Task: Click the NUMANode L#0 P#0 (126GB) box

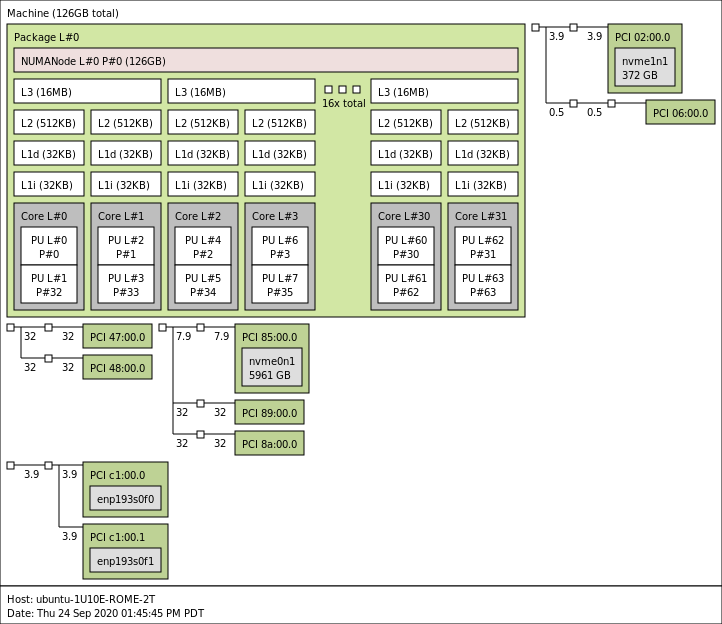Action: [265, 60]
